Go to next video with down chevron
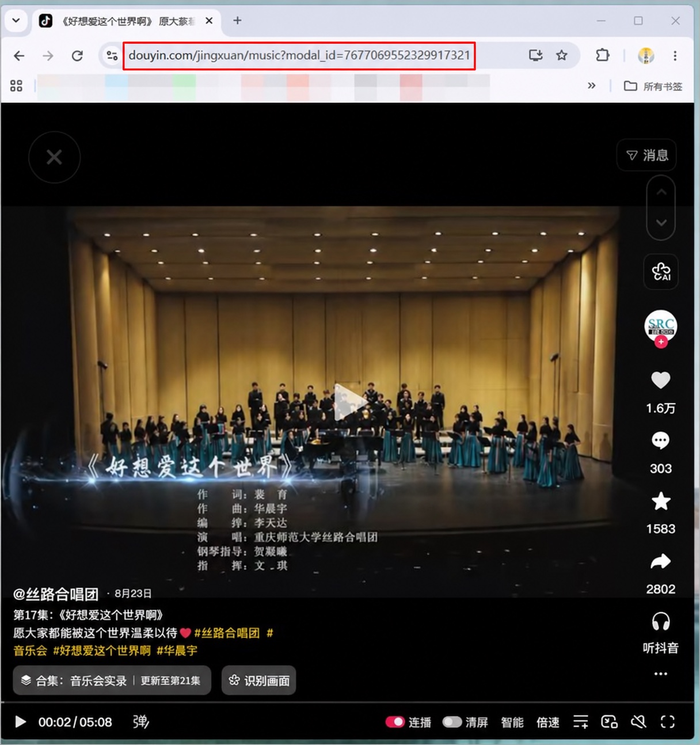The height and width of the screenshot is (745, 700). click(661, 223)
